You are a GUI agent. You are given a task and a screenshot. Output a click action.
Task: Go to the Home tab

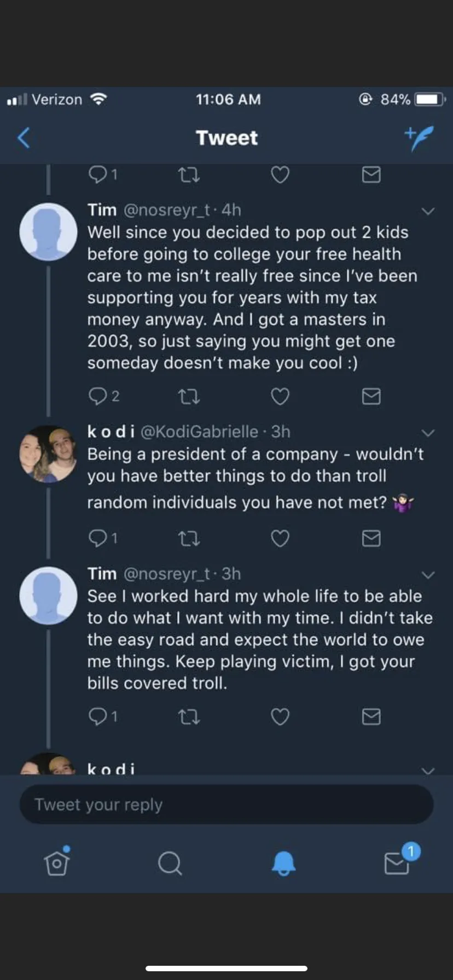[x=57, y=863]
